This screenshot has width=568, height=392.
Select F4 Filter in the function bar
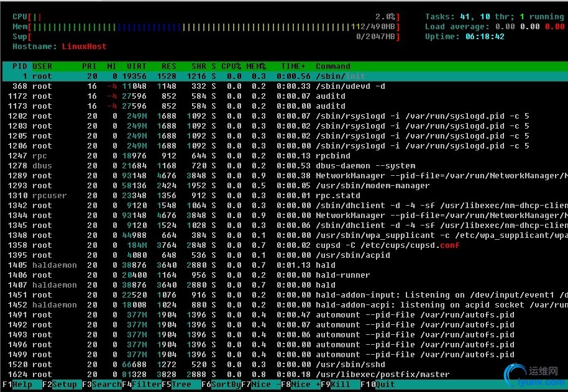[141, 385]
